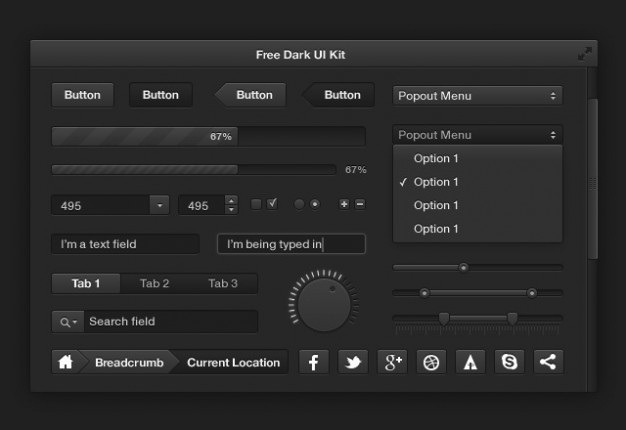Click the left pointer handle on the tick-marked slider

pyautogui.click(x=444, y=319)
